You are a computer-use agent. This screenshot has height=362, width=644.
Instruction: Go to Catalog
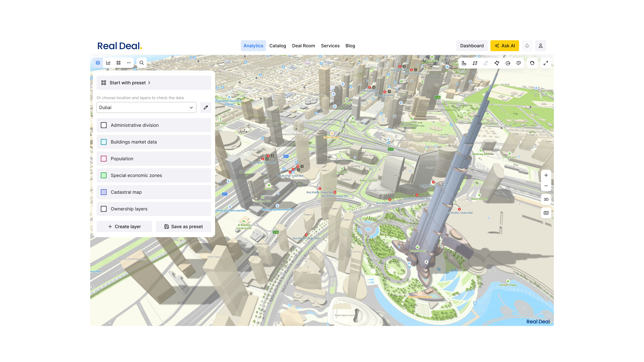point(278,46)
